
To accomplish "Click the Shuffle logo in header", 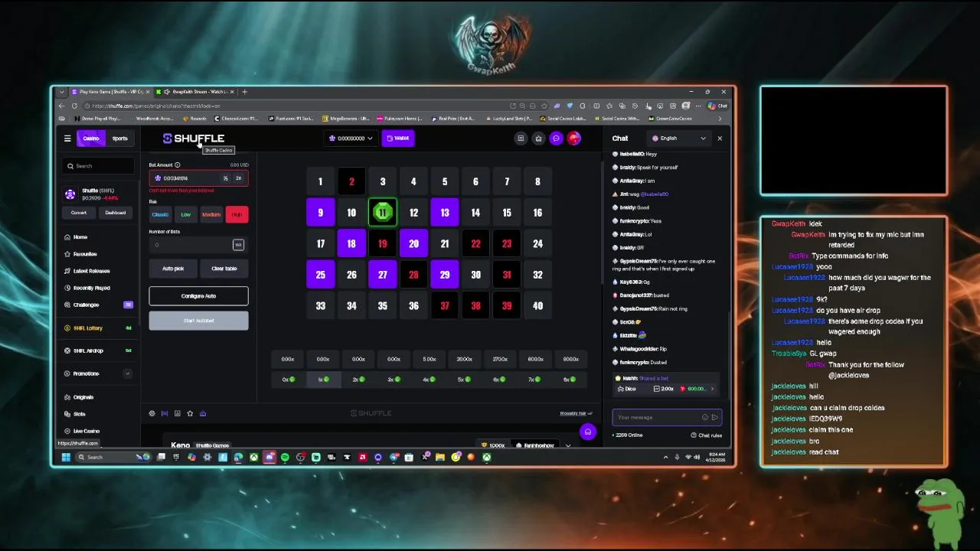I will [x=194, y=139].
